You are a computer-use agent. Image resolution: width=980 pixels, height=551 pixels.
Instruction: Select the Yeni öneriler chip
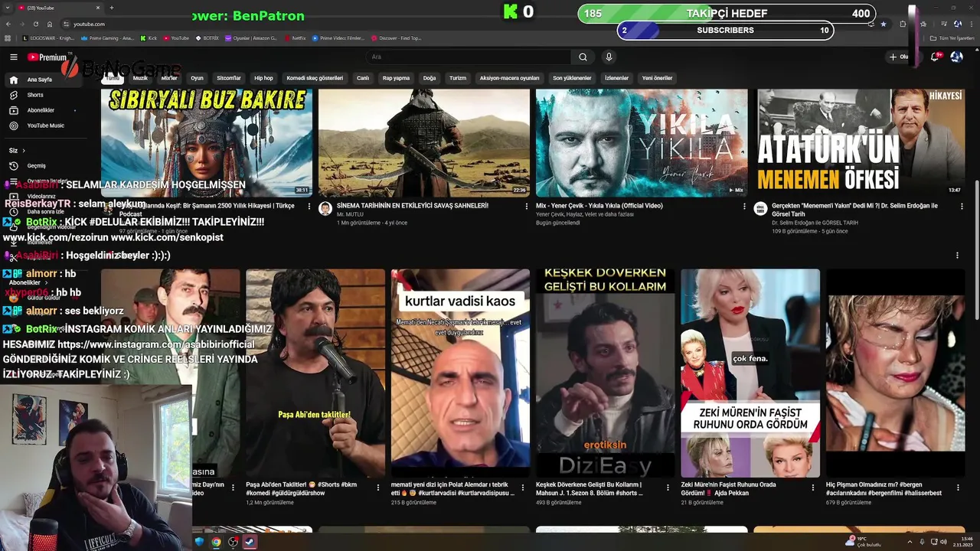(657, 78)
